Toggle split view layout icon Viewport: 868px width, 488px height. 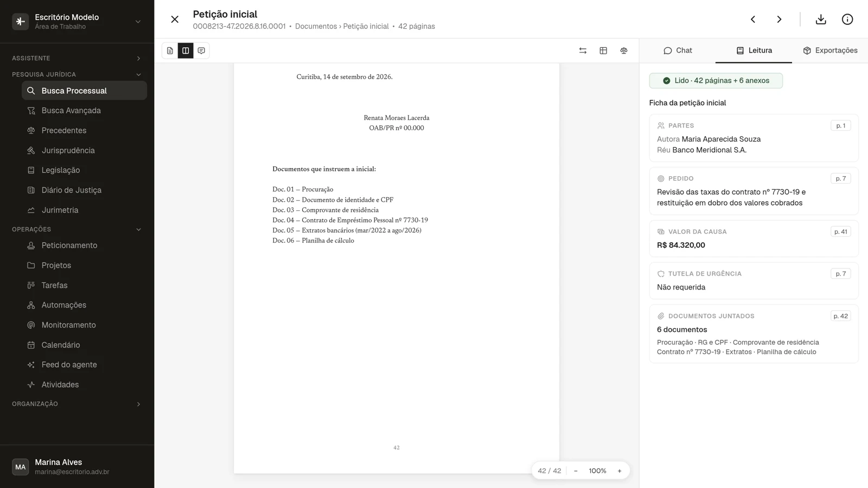click(x=186, y=50)
